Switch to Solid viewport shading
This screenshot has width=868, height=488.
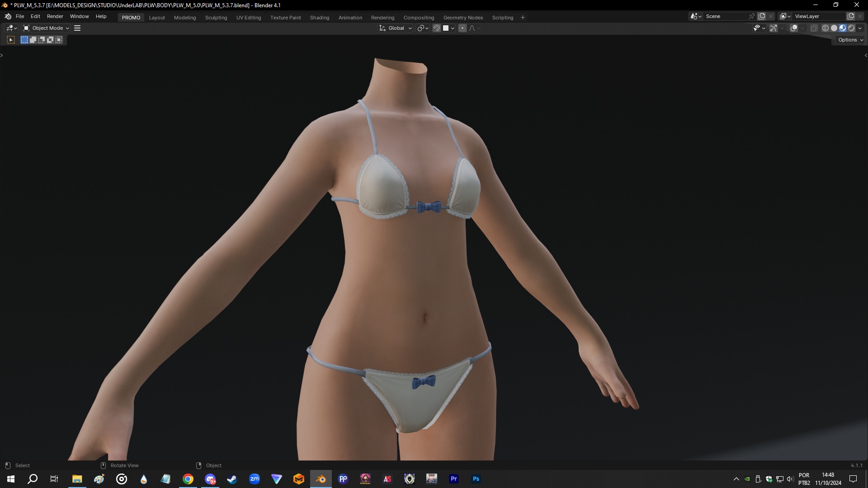[833, 28]
